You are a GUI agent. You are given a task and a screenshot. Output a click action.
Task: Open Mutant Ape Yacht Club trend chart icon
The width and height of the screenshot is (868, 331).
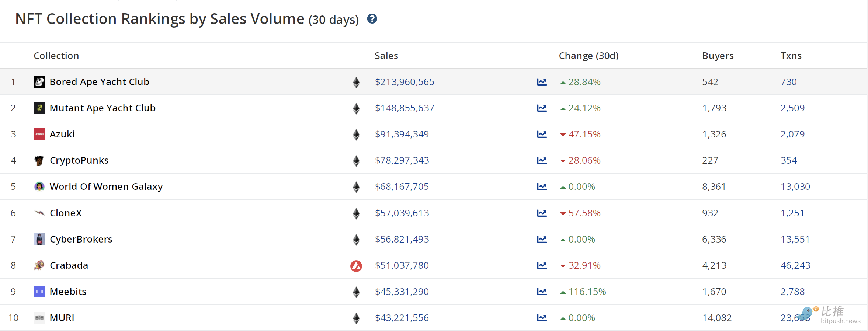click(542, 108)
